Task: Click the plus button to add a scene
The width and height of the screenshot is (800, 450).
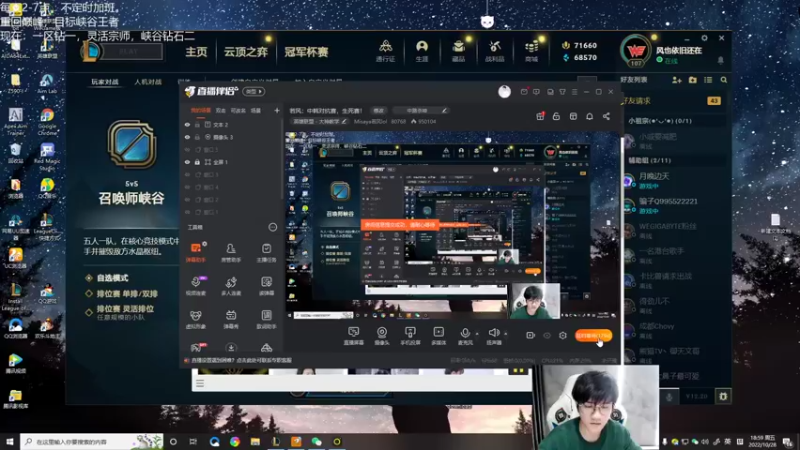Action: pyautogui.click(x=277, y=110)
